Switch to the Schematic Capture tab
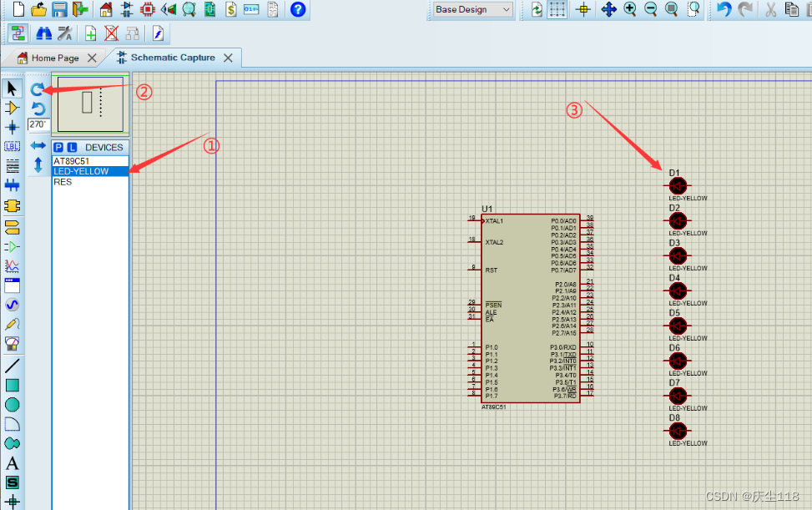Viewport: 812px width, 510px height. 173,58
